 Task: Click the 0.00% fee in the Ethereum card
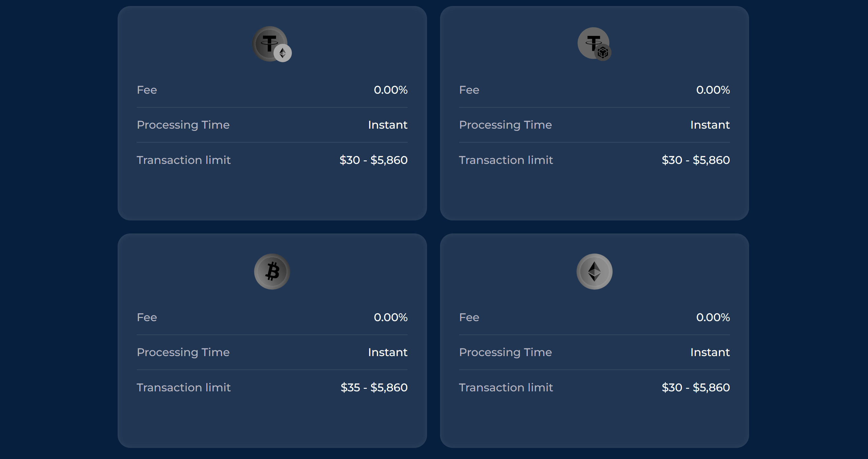(713, 317)
